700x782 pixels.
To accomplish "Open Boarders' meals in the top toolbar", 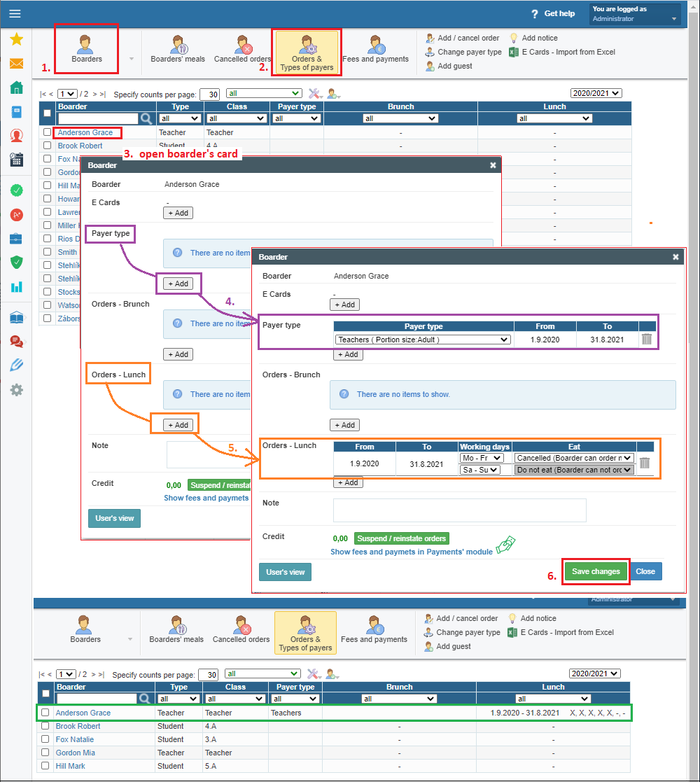I will [x=178, y=50].
